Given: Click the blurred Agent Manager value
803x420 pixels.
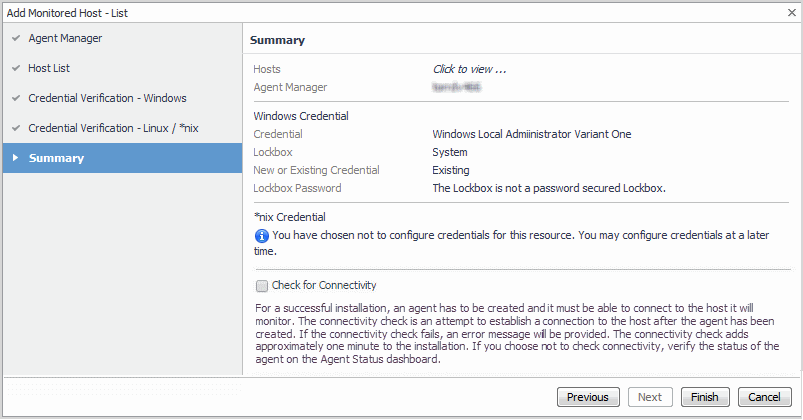Looking at the screenshot, I should (456, 88).
